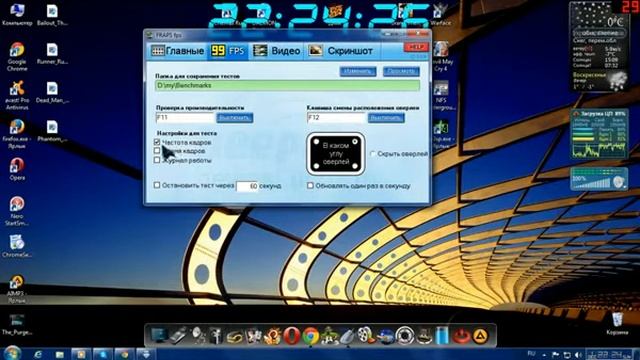Screen dimensions: 640x360
Task: Switch to the Главные tab in FRAPS
Action: 177,51
